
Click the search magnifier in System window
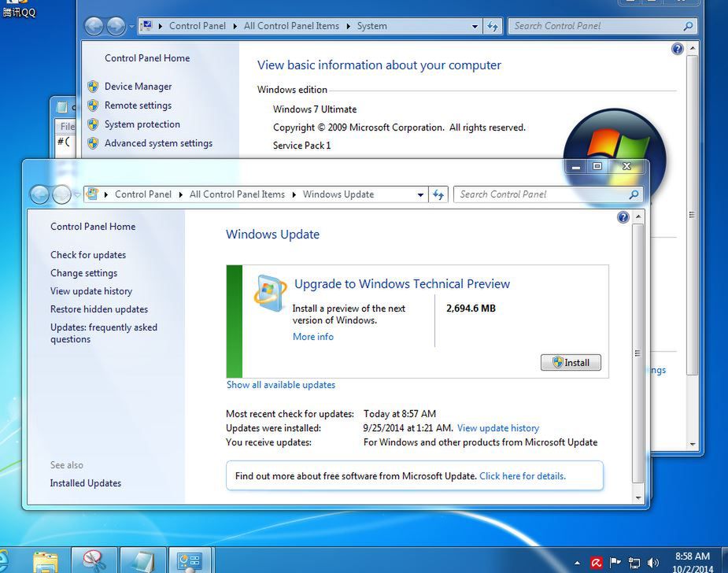688,26
